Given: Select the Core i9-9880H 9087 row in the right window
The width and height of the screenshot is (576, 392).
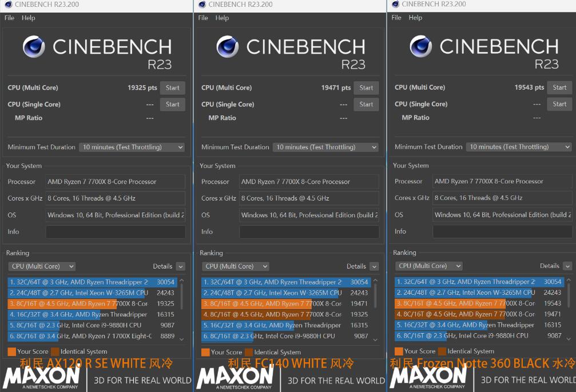Looking at the screenshot, I should [x=479, y=335].
